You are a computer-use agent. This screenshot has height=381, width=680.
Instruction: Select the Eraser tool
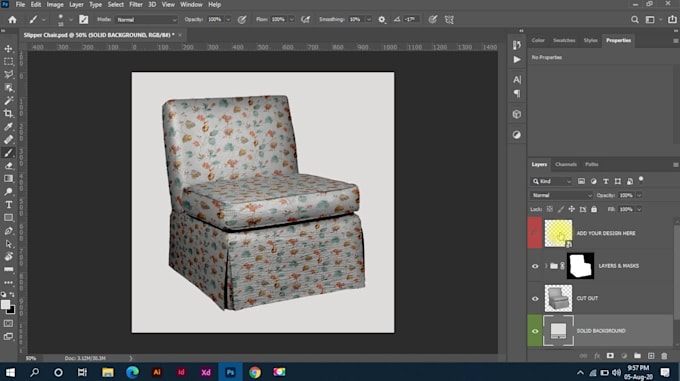pyautogui.click(x=8, y=166)
